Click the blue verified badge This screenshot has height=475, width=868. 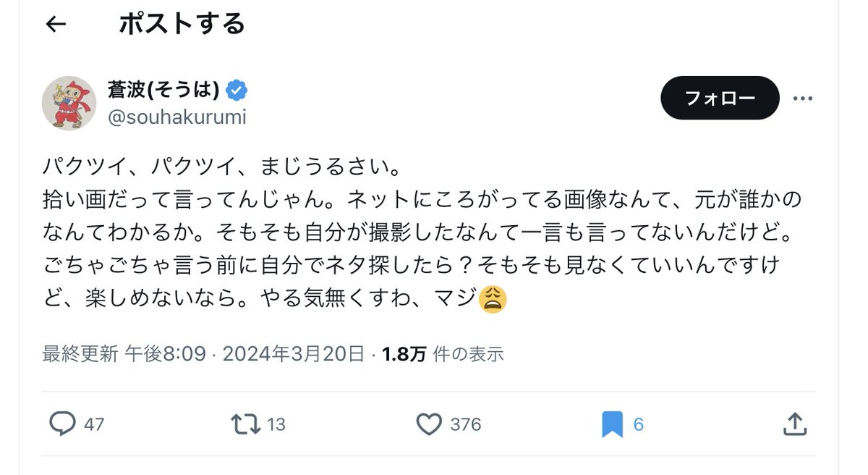tap(237, 90)
